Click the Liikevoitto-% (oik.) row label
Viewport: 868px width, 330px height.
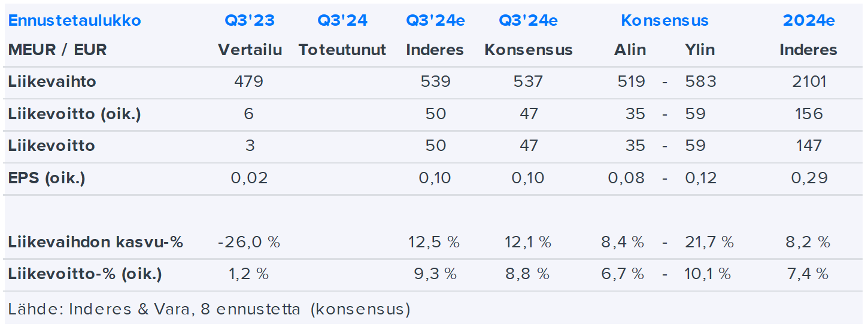[85, 274]
